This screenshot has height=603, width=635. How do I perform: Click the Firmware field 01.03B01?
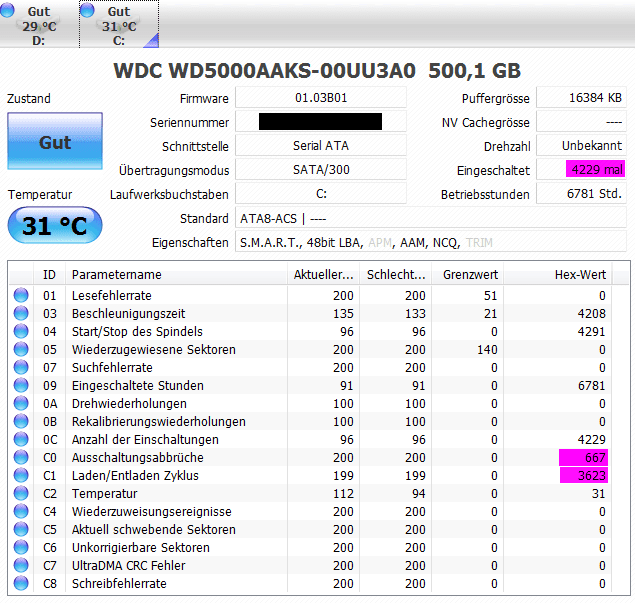tap(321, 98)
